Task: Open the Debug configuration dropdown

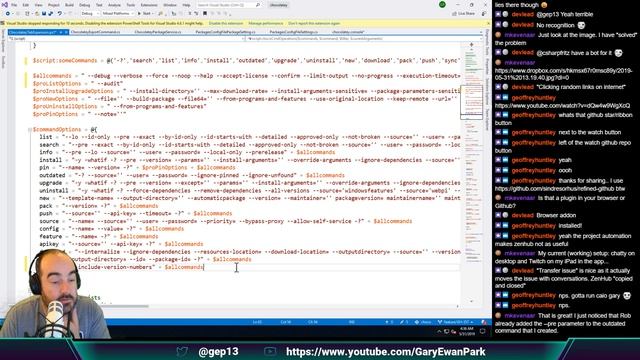Action: point(89,13)
